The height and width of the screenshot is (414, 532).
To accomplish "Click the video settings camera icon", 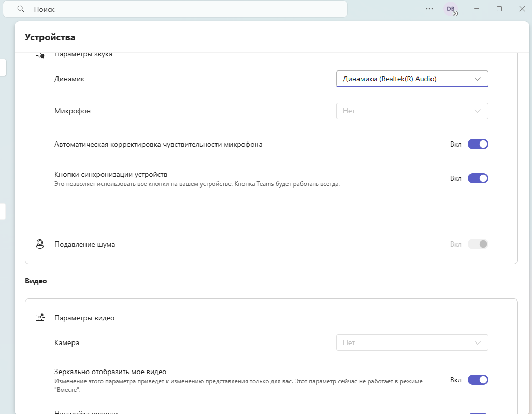I will point(40,318).
